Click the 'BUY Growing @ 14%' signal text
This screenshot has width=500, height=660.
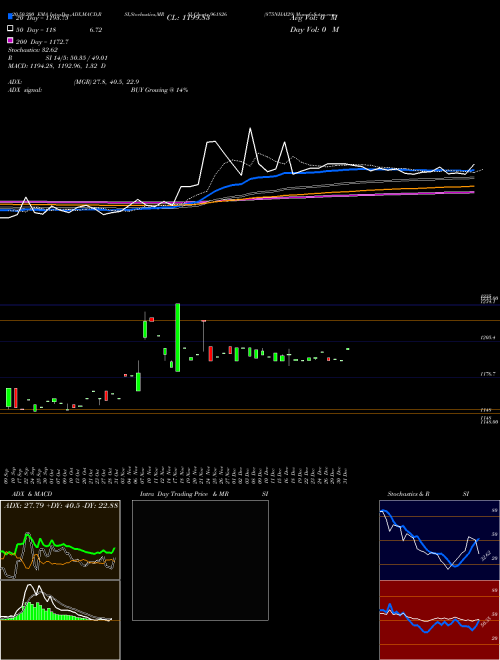[160, 90]
